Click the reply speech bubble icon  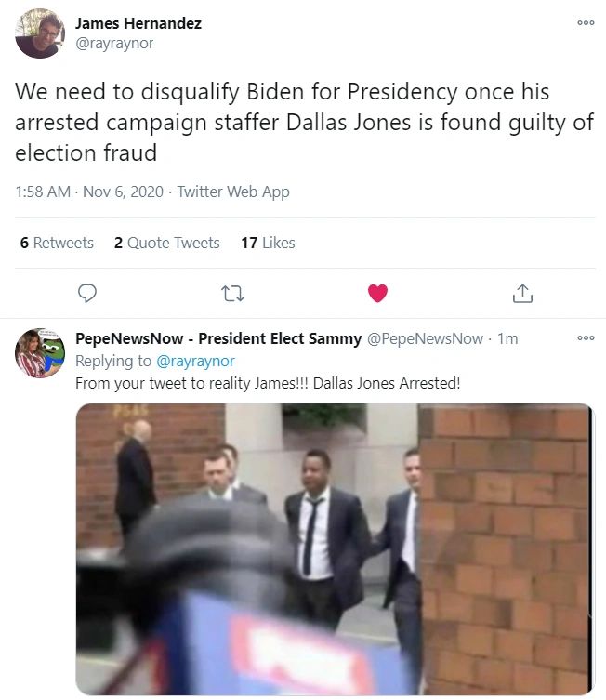(87, 294)
